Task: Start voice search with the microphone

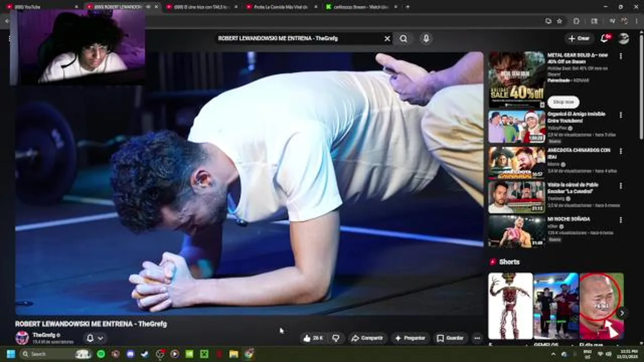Action: 426,38
